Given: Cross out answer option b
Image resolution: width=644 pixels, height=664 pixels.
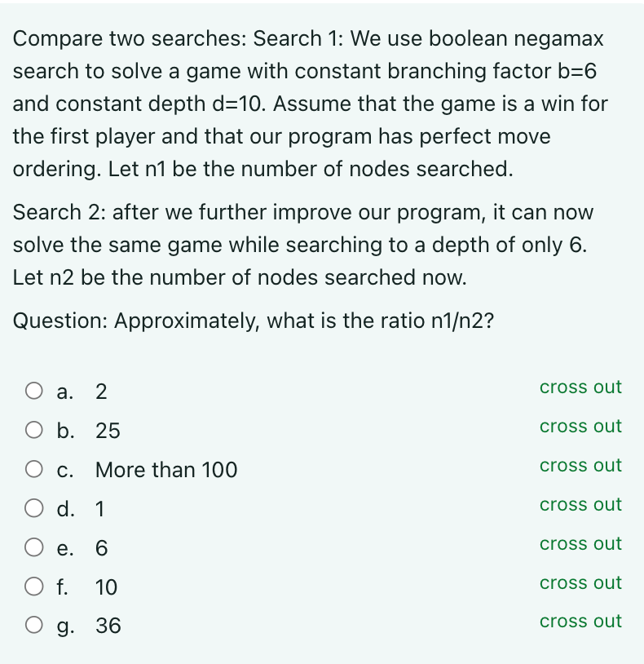Looking at the screenshot, I should (580, 426).
